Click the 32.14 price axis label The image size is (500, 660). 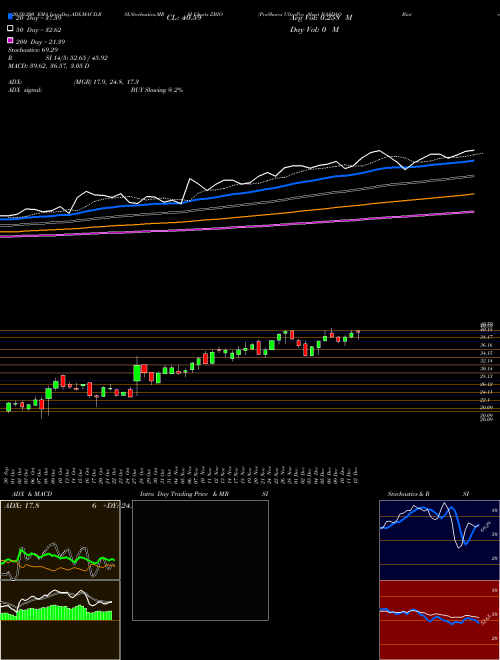[486, 361]
